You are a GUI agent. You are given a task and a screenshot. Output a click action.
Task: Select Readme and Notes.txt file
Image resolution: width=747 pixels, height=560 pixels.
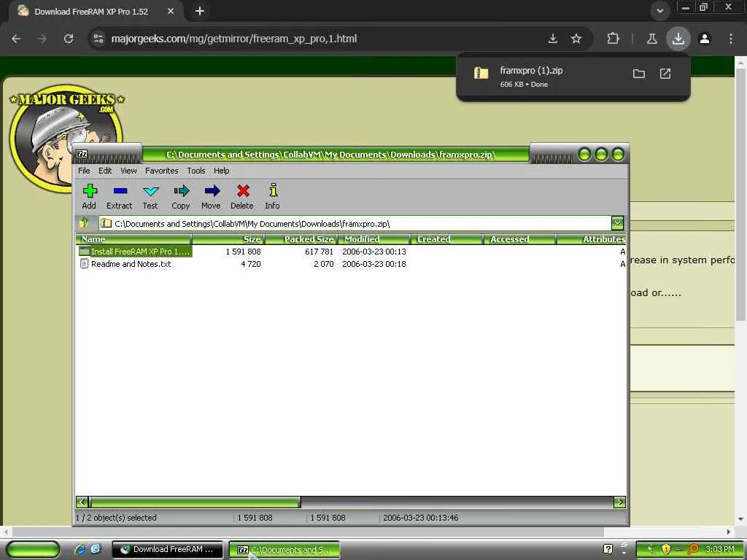pyautogui.click(x=125, y=264)
